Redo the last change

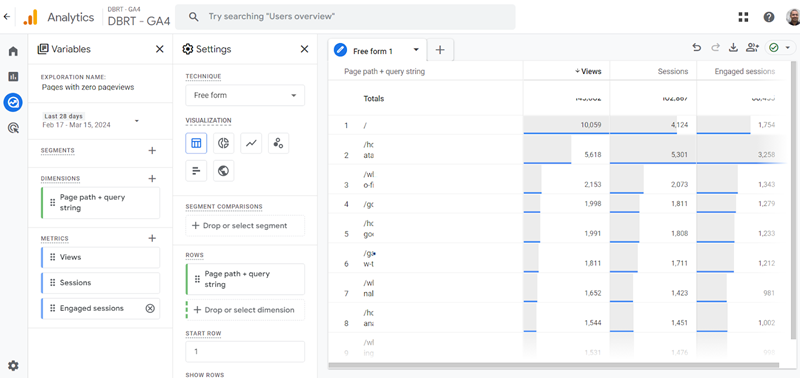(715, 47)
